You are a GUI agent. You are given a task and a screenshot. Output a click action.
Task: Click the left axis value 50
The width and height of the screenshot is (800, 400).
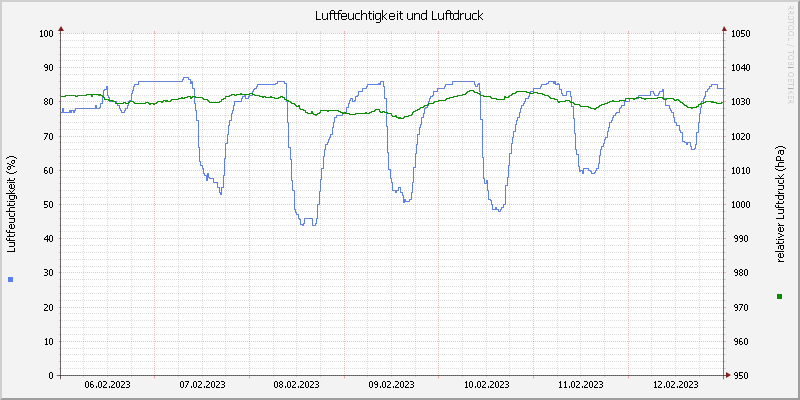pyautogui.click(x=48, y=205)
